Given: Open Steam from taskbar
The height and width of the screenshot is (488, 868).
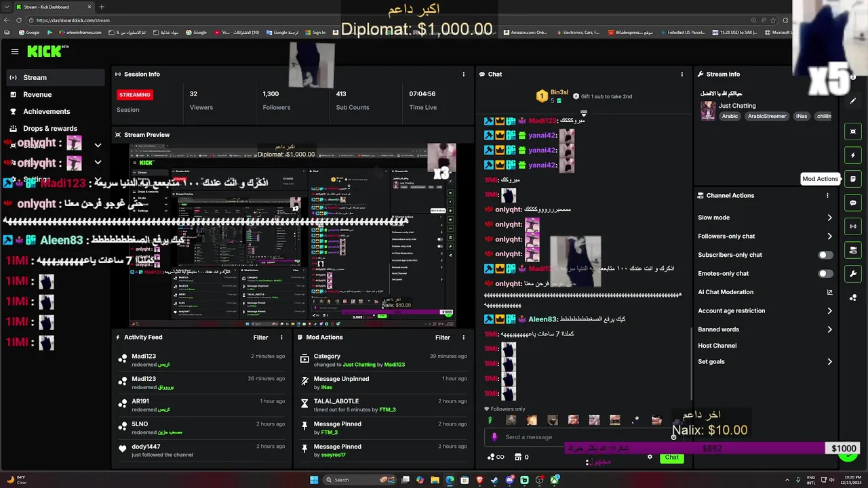Looking at the screenshot, I should tap(494, 480).
